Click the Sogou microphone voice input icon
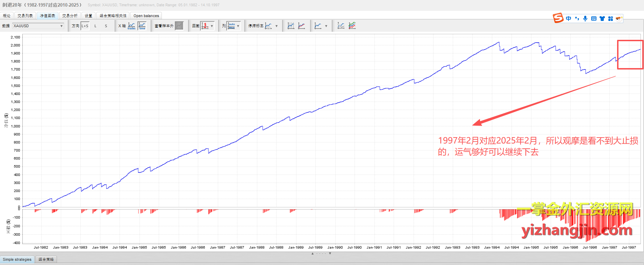Viewport: 644px width, 265px height. click(x=585, y=19)
